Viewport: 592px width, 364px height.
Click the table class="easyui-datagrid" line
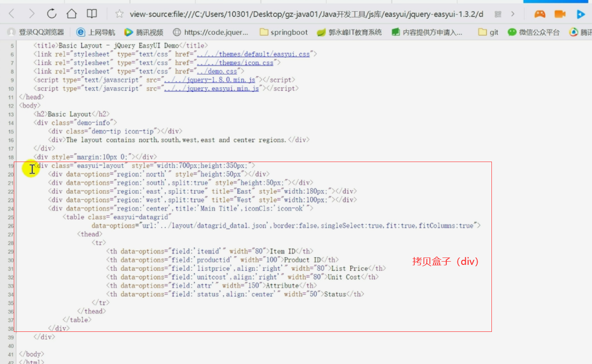click(117, 217)
